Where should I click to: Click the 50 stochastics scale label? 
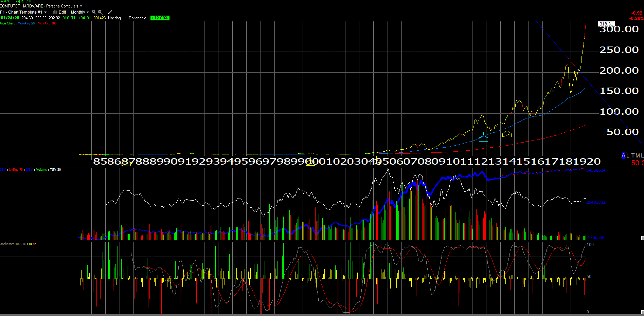pos(589,277)
